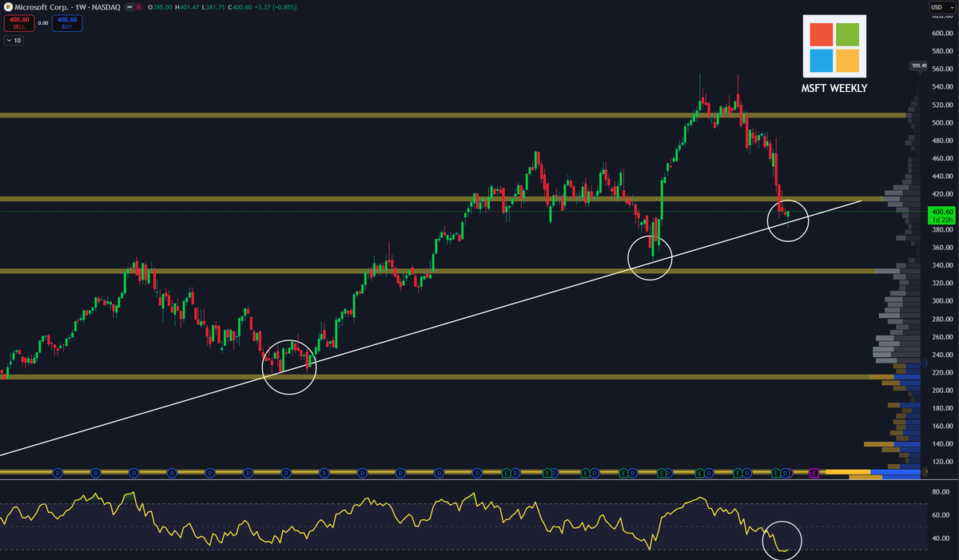Image resolution: width=959 pixels, height=560 pixels.
Task: Click the leftmost D dividend marker
Action: tap(58, 473)
